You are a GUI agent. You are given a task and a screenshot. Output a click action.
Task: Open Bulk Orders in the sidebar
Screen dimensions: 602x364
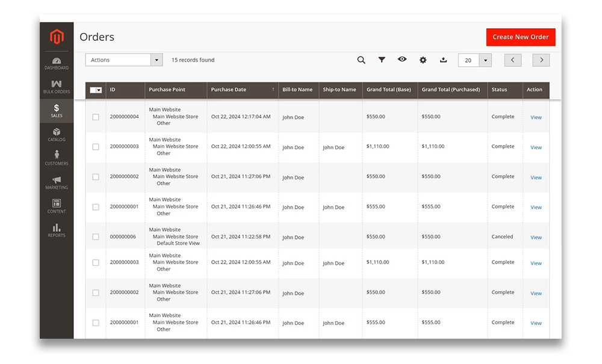[57, 87]
